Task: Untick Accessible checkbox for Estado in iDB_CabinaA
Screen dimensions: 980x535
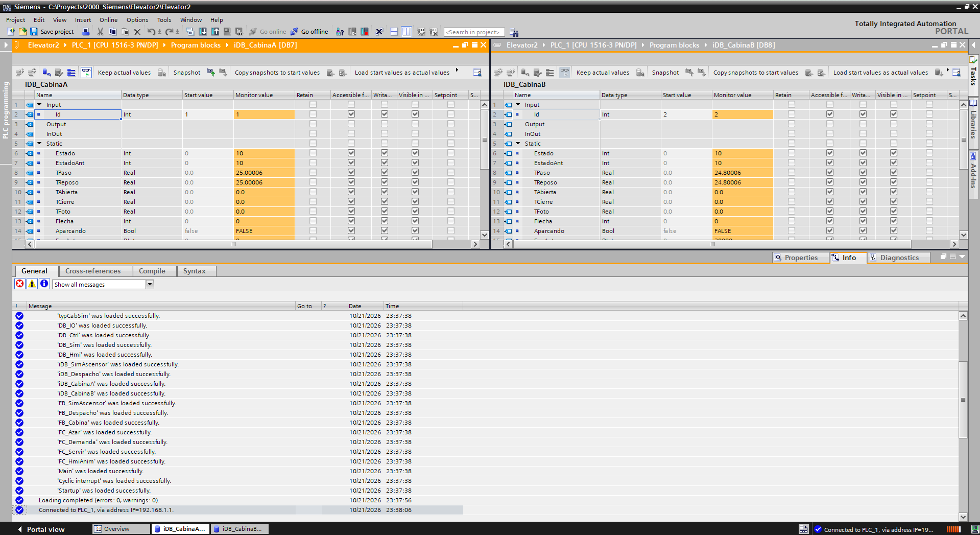Action: click(351, 153)
